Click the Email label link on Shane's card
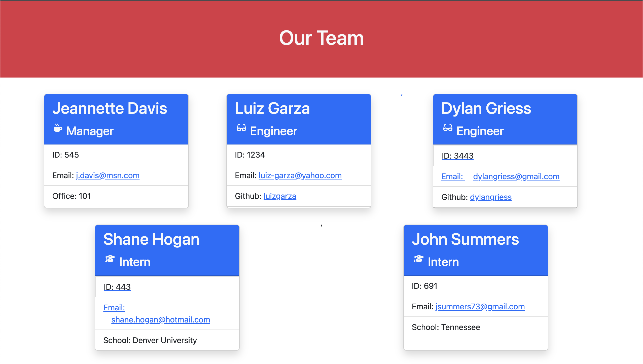The image size is (643, 364). point(114,307)
